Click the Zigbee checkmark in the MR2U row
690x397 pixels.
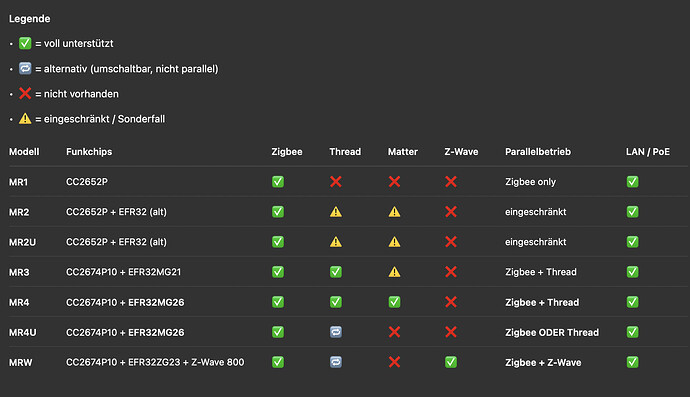[x=278, y=242]
